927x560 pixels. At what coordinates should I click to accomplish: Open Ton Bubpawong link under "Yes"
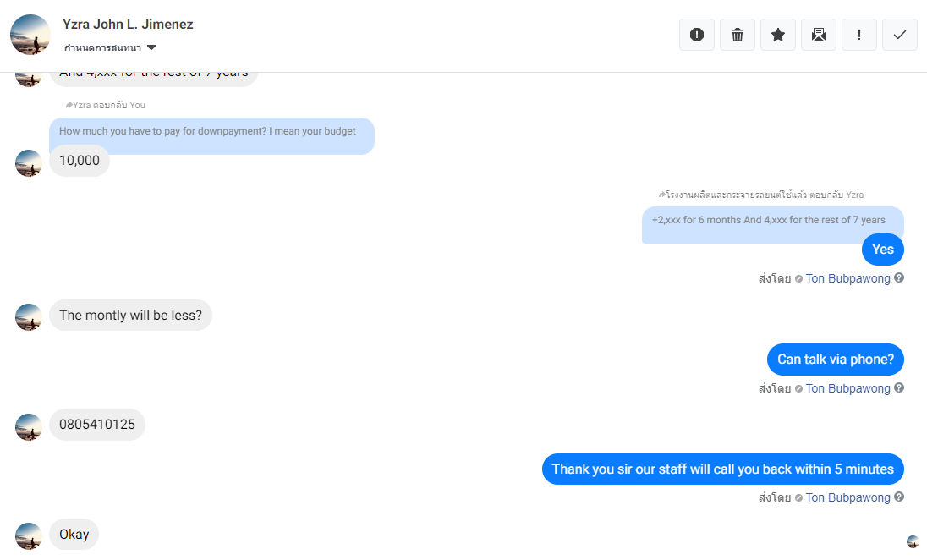847,278
